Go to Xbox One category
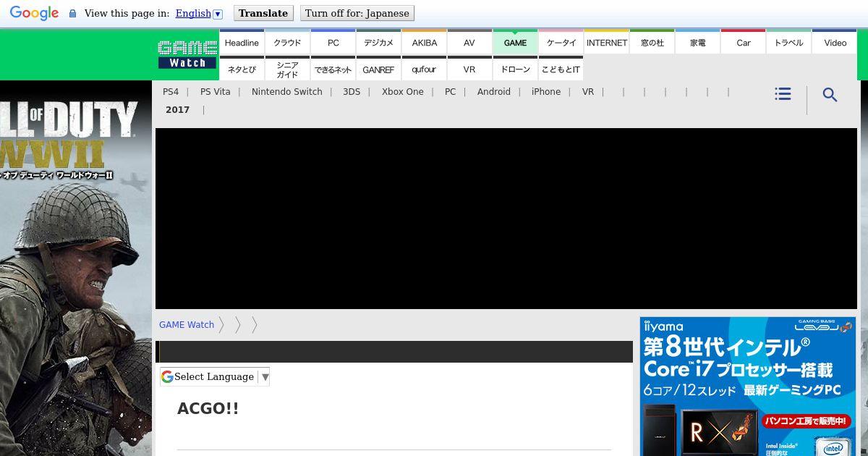The width and height of the screenshot is (868, 456). pyautogui.click(x=403, y=92)
